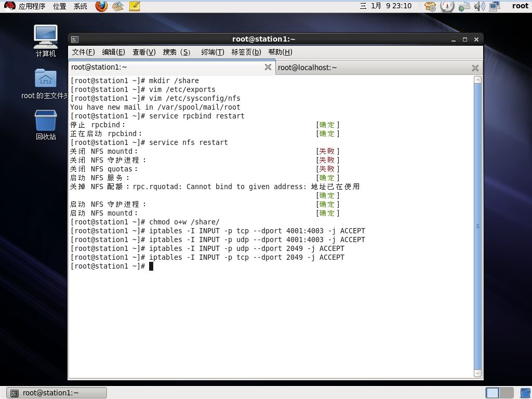Screen dimensions: 532x399
Task: Open root's home folder desktop icon
Action: [x=46, y=84]
